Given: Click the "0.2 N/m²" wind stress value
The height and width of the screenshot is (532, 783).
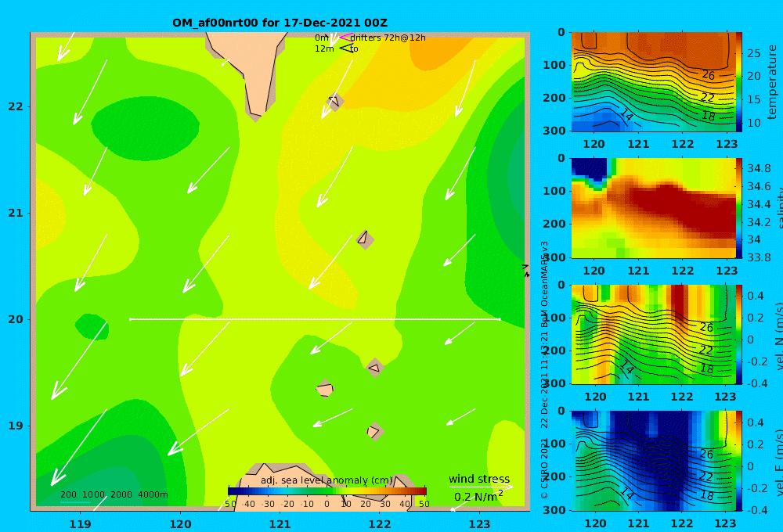Looking at the screenshot, I should pyautogui.click(x=478, y=497).
